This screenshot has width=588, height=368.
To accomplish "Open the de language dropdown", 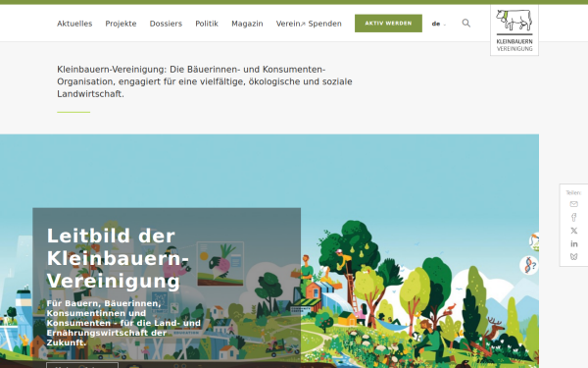I will click(x=438, y=24).
